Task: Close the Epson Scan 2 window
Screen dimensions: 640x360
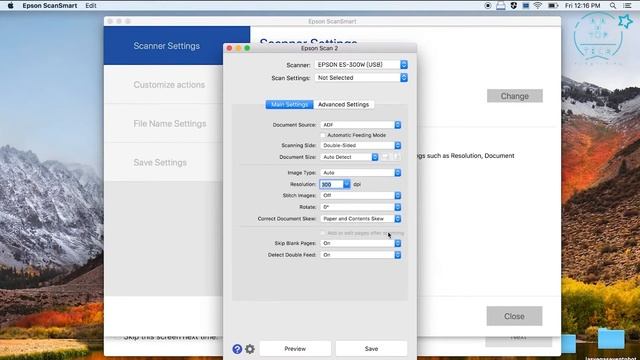Action: tap(229, 48)
